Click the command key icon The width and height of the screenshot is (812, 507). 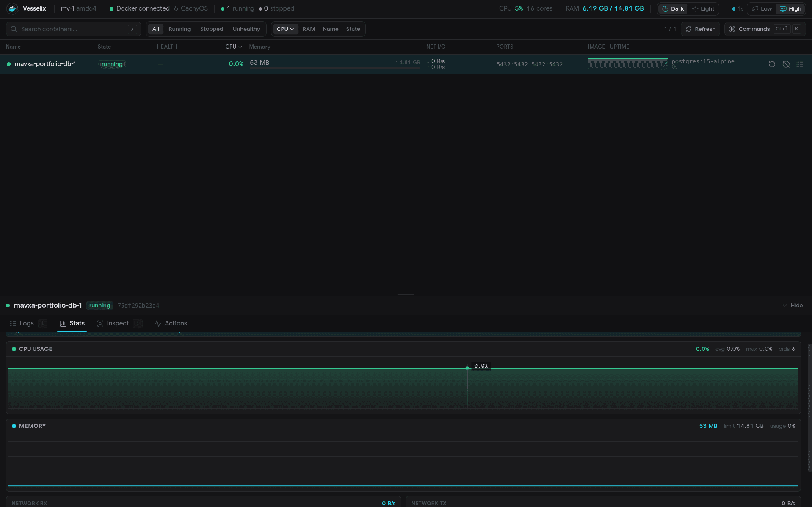click(732, 29)
